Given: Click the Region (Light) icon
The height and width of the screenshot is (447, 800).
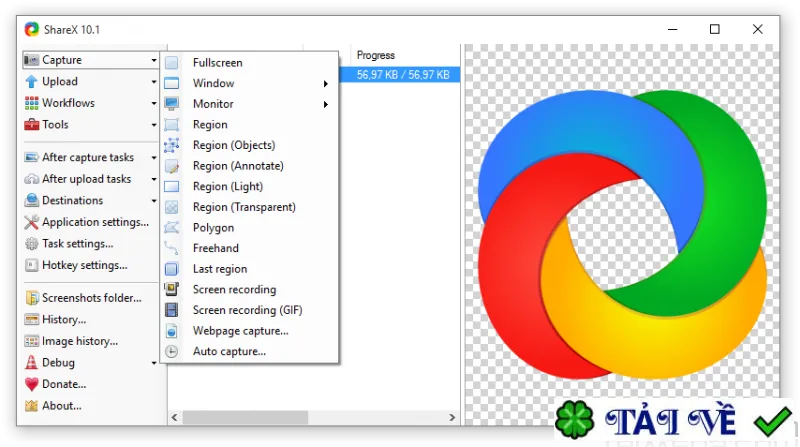Looking at the screenshot, I should (x=172, y=186).
